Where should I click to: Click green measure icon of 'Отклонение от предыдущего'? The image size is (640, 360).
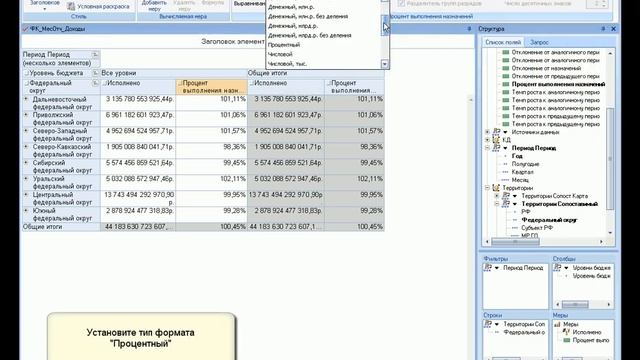505,76
